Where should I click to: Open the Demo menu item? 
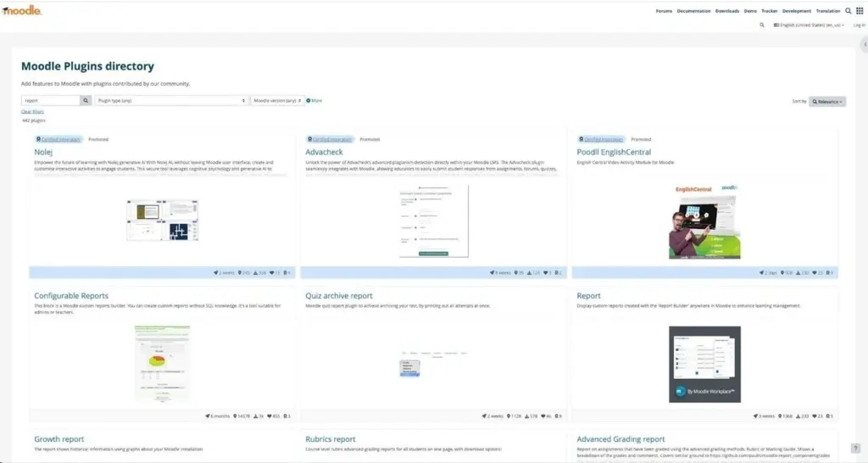point(750,11)
